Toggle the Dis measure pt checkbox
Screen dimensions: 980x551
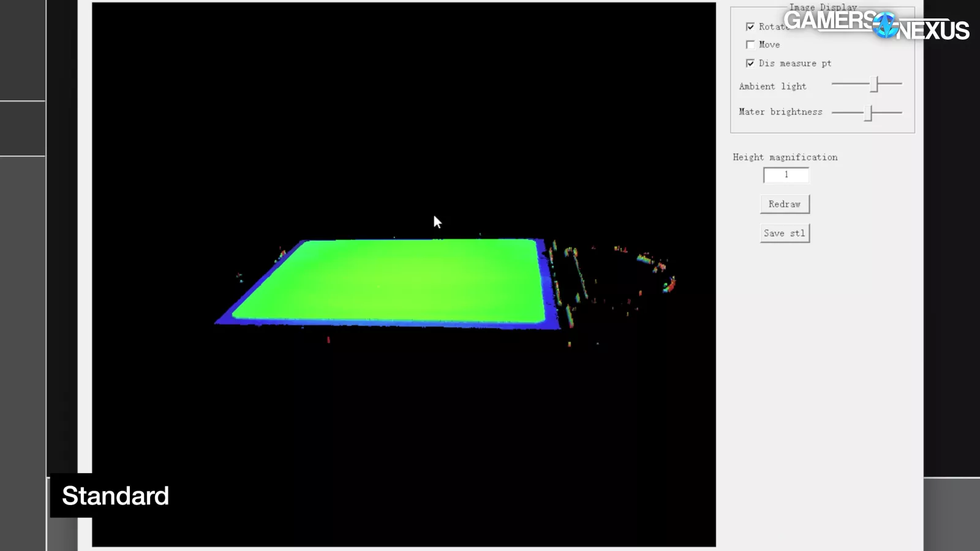coord(750,63)
